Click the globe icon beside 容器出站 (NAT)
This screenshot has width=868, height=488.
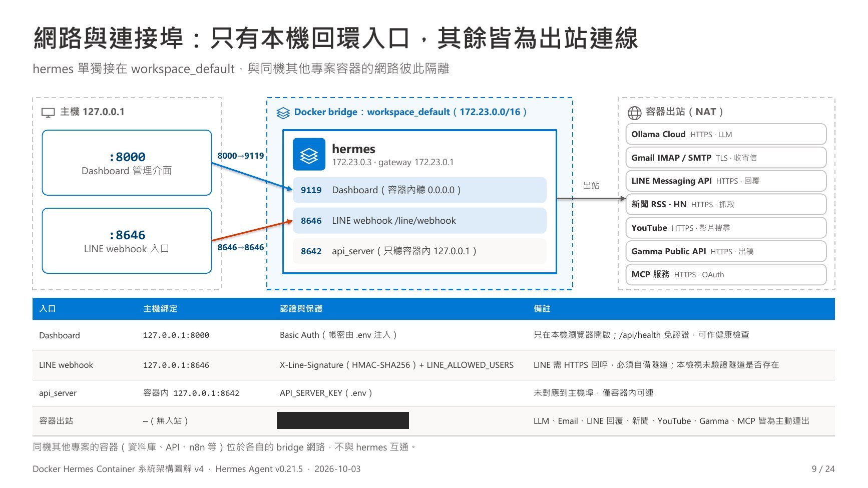634,113
